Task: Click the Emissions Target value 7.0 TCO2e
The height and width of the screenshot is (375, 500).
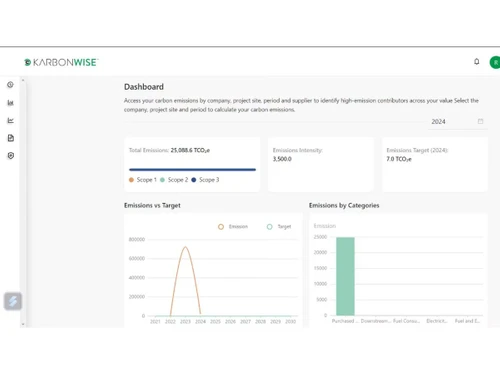Action: coord(399,159)
